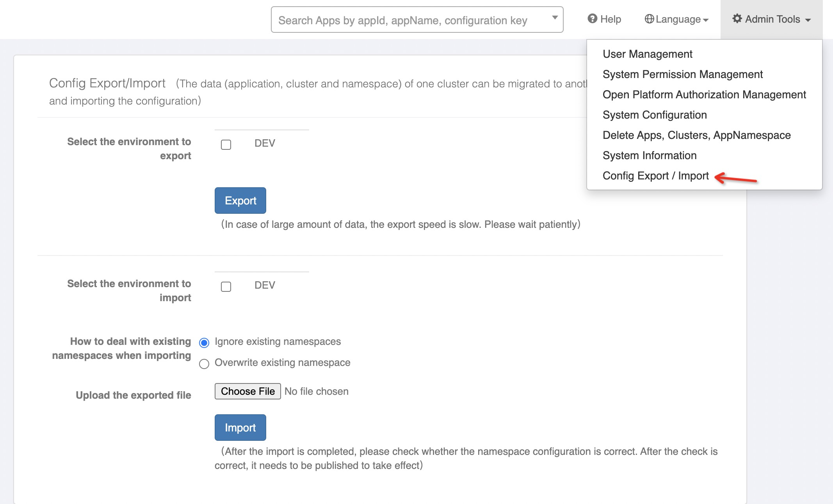This screenshot has height=504, width=833.
Task: Click the Help question mark icon
Action: [x=592, y=19]
